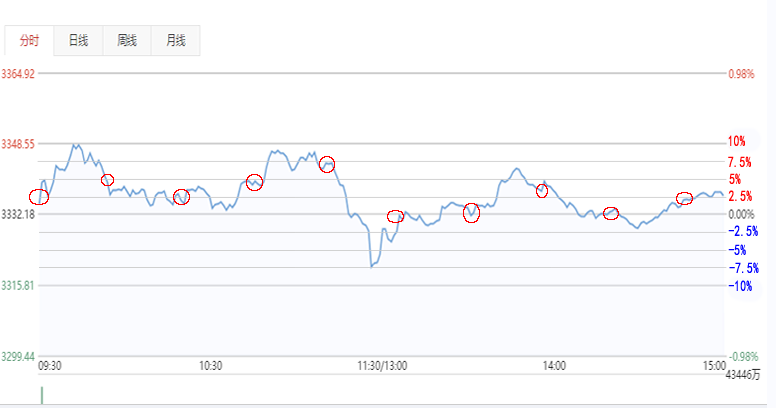Select the 10:30 time axis label
The image size is (776, 408).
click(x=211, y=367)
